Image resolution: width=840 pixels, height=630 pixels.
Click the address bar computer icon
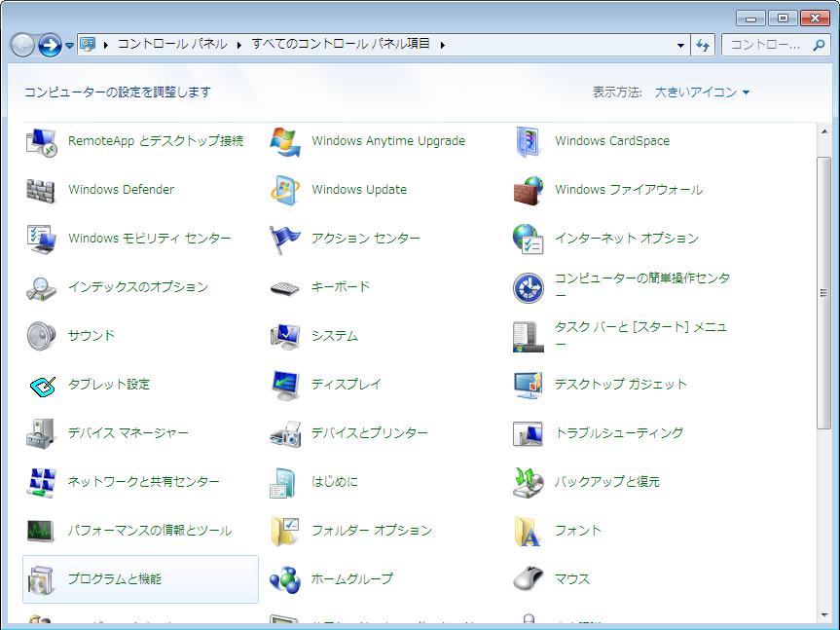(x=88, y=44)
